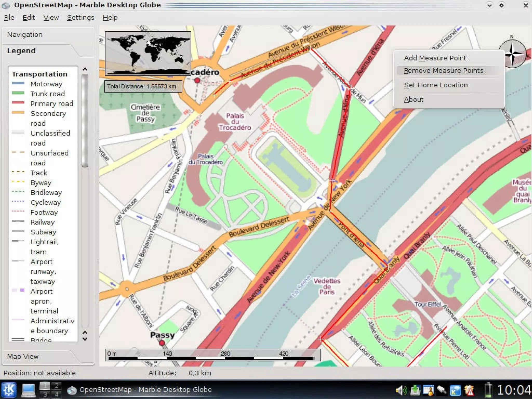Image resolution: width=532 pixels, height=399 pixels.
Task: Switch to virtual desktop 3
Action: (45, 394)
